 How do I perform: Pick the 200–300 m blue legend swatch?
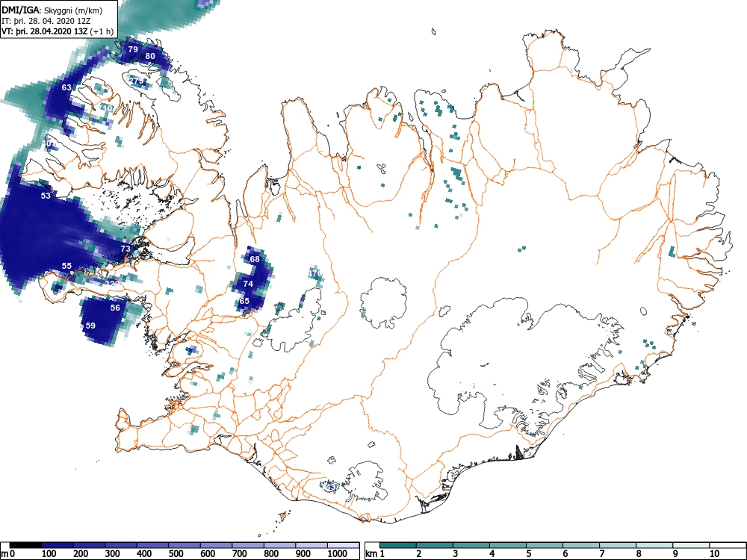tap(89, 545)
